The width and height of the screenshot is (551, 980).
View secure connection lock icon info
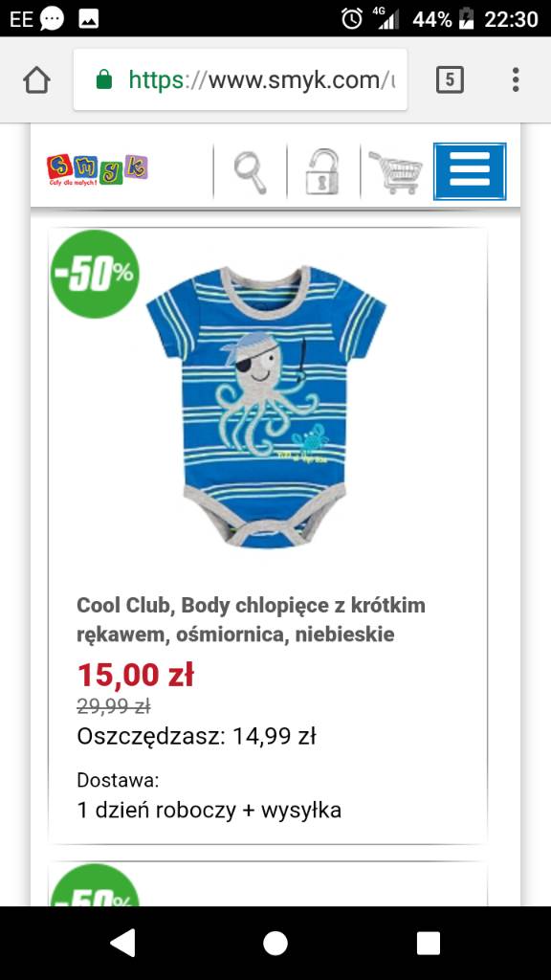104,80
